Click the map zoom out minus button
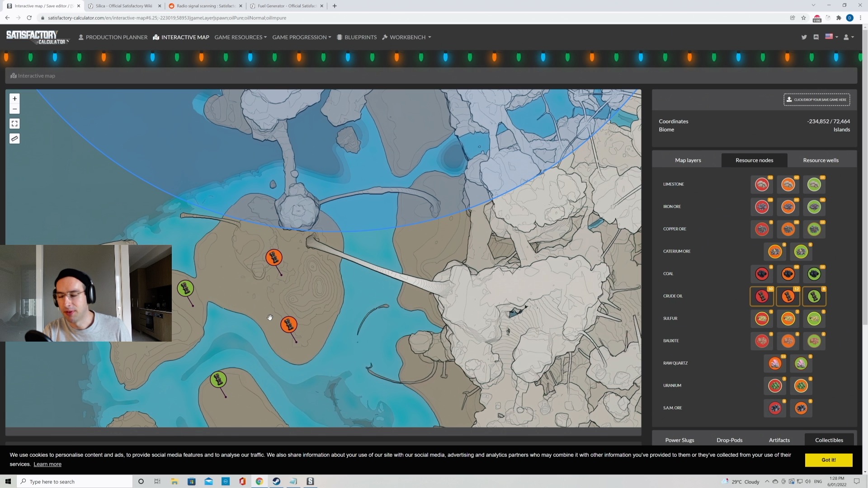This screenshot has width=868, height=488. pos(14,109)
